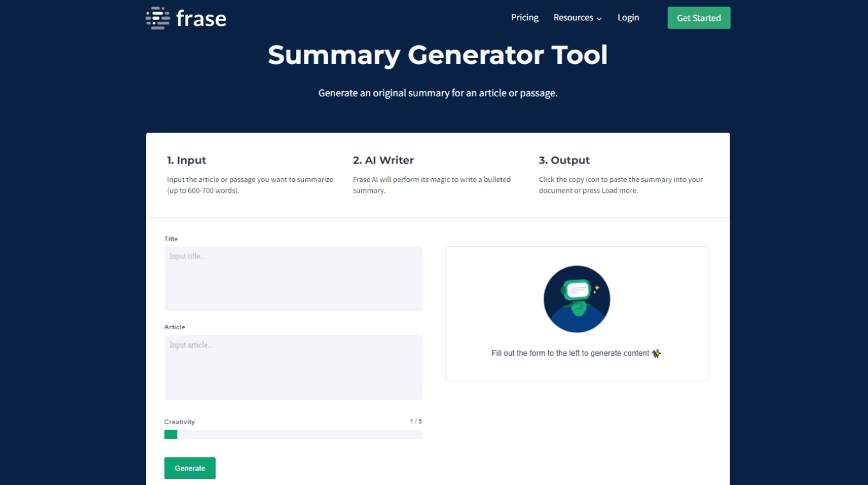The image size is (868, 485).
Task: Expand the Resources dropdown menu
Action: pos(578,18)
